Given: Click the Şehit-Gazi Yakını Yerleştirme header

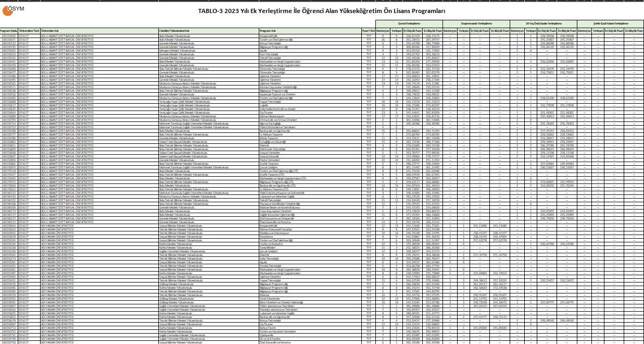Looking at the screenshot, I should 611,23.
